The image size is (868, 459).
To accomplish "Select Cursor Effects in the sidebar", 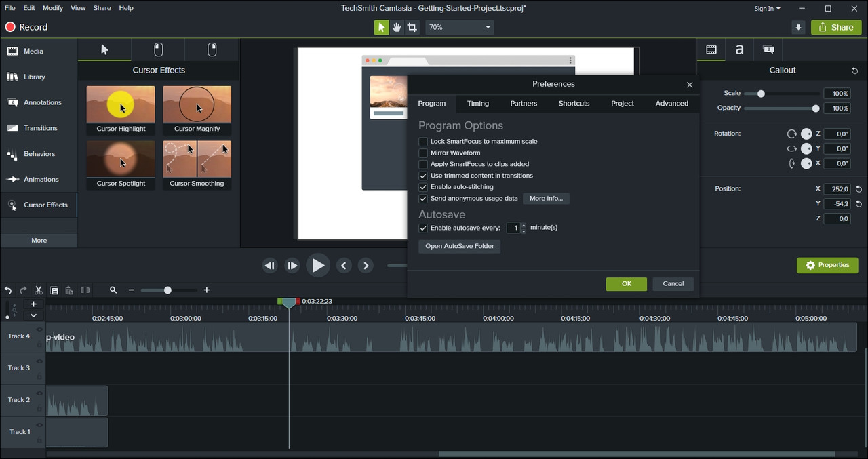I will [x=39, y=205].
